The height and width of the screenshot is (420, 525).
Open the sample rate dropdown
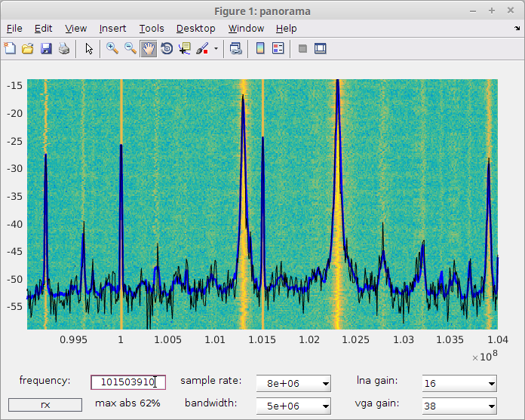[x=293, y=383]
